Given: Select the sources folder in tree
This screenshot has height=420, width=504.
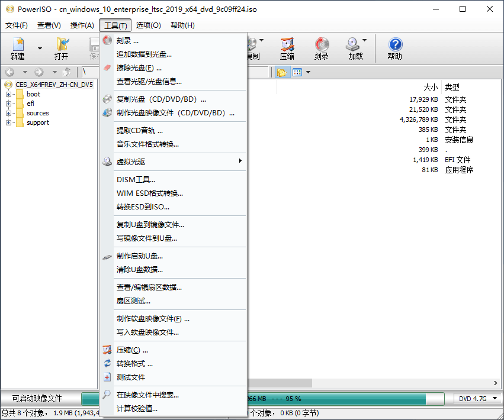Looking at the screenshot, I should click(37, 114).
